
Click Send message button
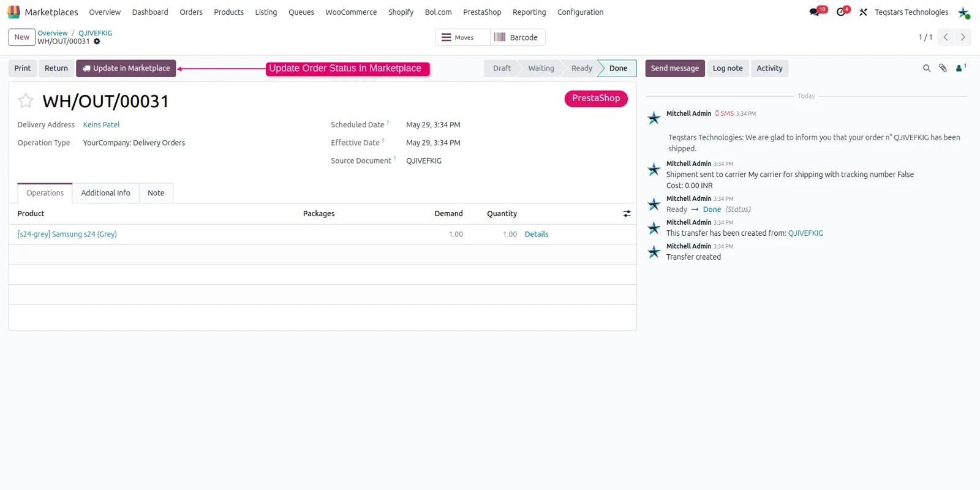click(x=675, y=69)
